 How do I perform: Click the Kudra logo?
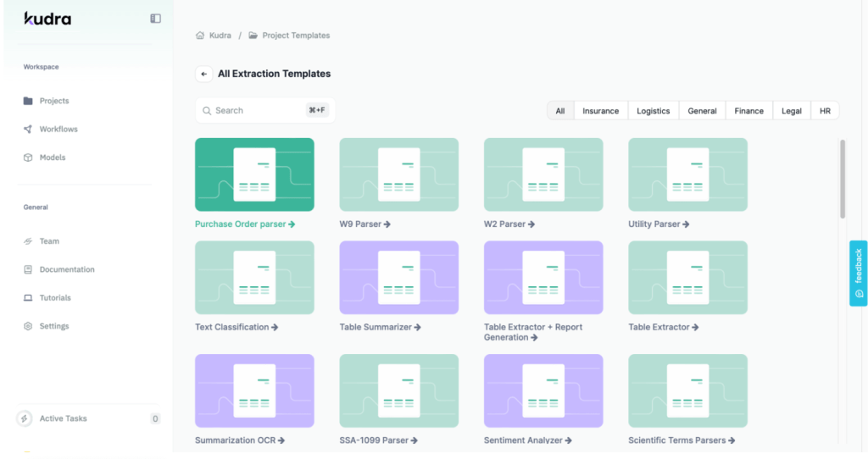pos(47,19)
